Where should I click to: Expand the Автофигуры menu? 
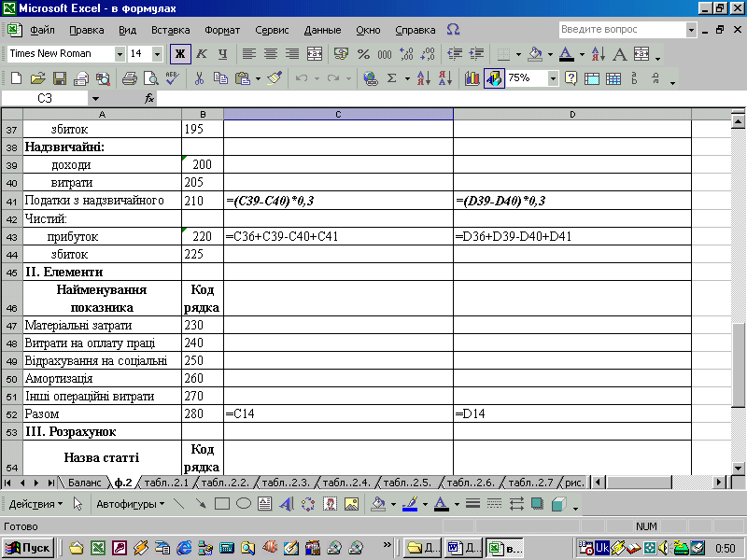click(131, 504)
